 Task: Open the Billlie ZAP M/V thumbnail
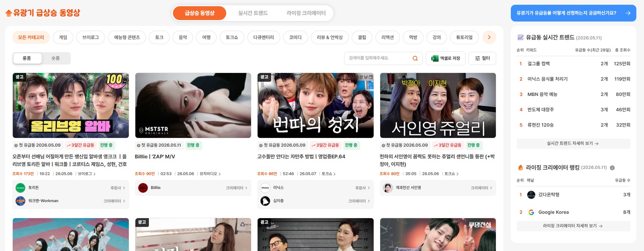[193, 105]
